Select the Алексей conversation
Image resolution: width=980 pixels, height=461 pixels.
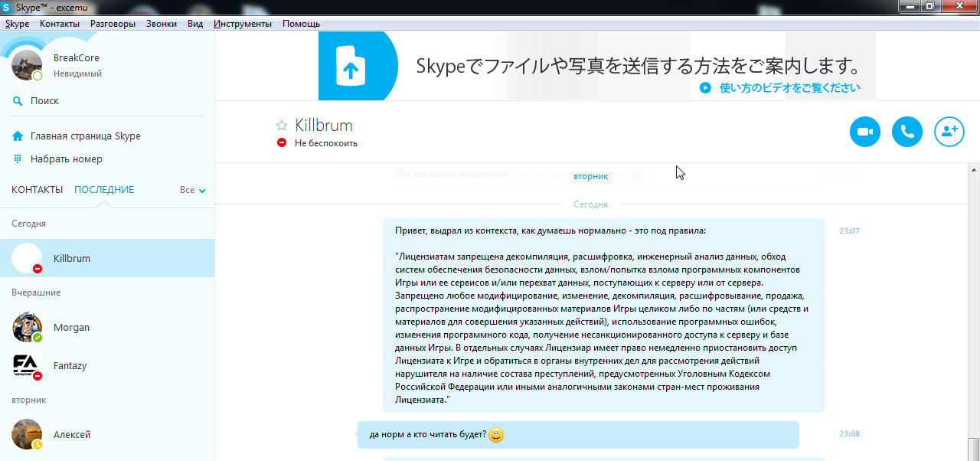pyautogui.click(x=107, y=434)
